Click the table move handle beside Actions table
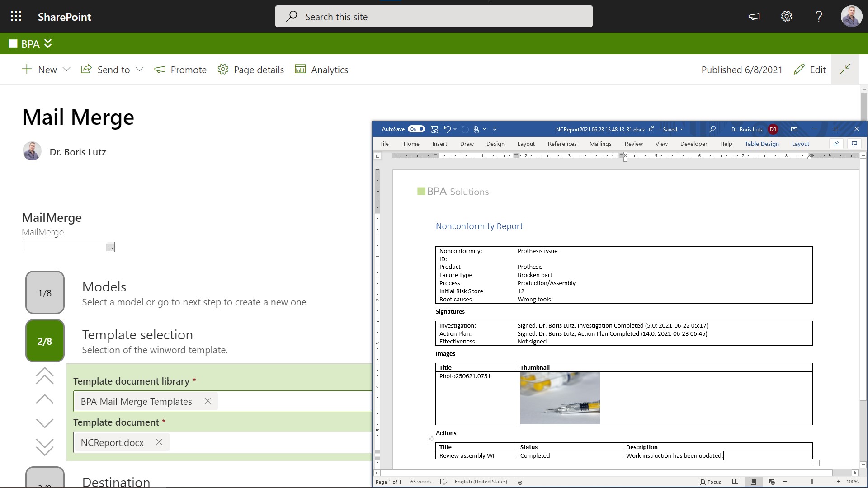Image resolution: width=868 pixels, height=488 pixels. (x=432, y=439)
